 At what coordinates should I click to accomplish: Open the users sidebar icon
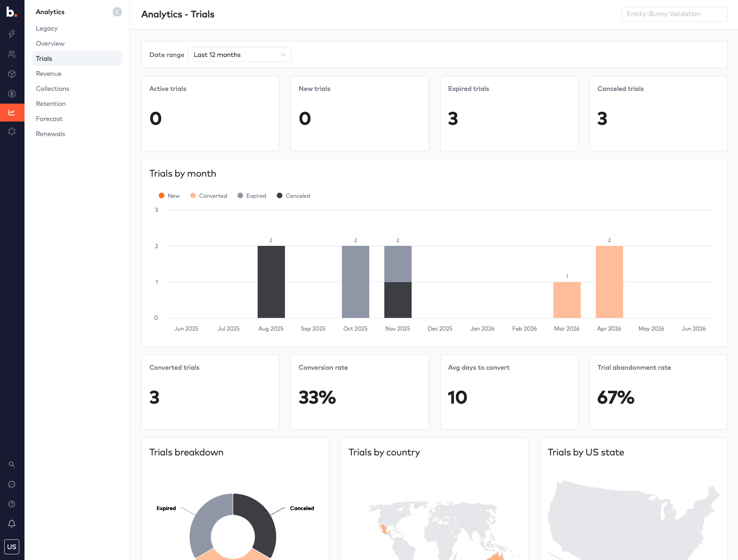[x=12, y=54]
